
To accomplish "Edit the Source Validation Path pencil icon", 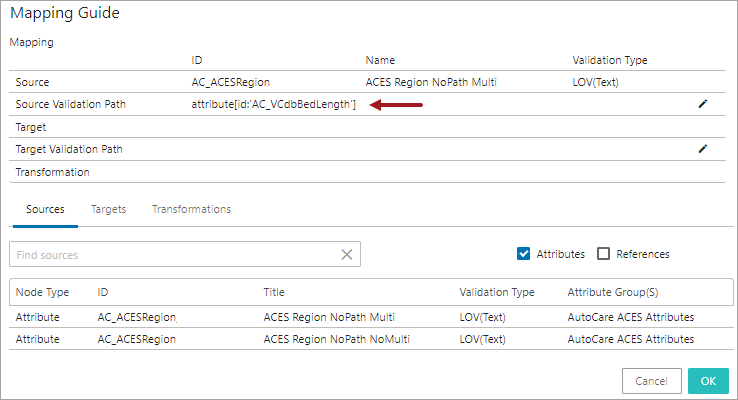I will tap(703, 104).
